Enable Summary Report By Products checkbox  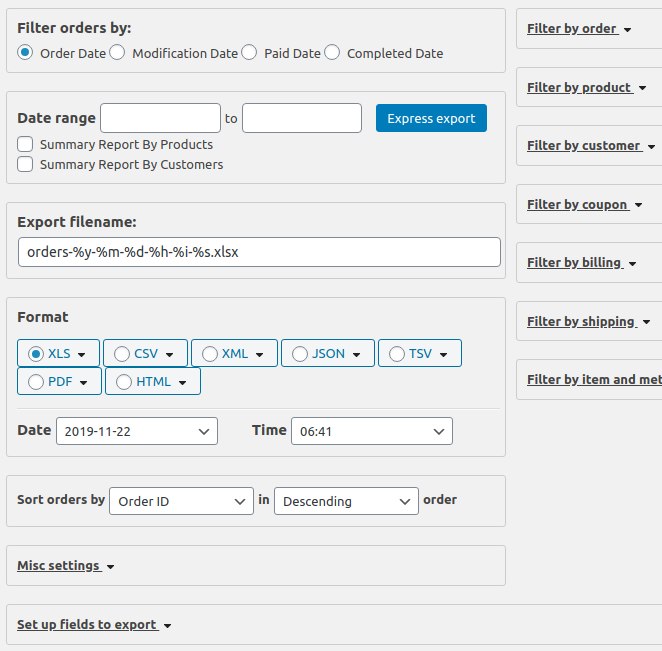[25, 145]
